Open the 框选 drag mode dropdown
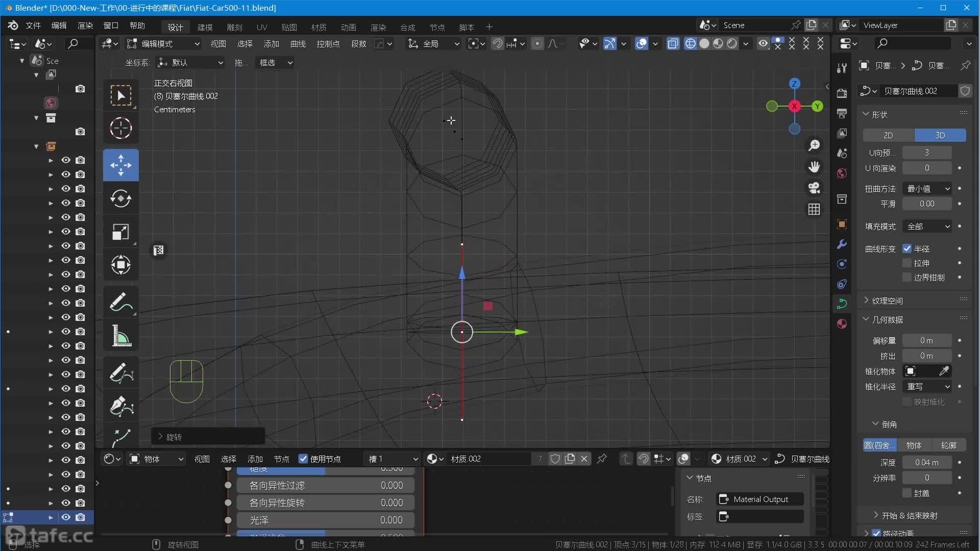Image resolution: width=980 pixels, height=551 pixels. point(275,63)
